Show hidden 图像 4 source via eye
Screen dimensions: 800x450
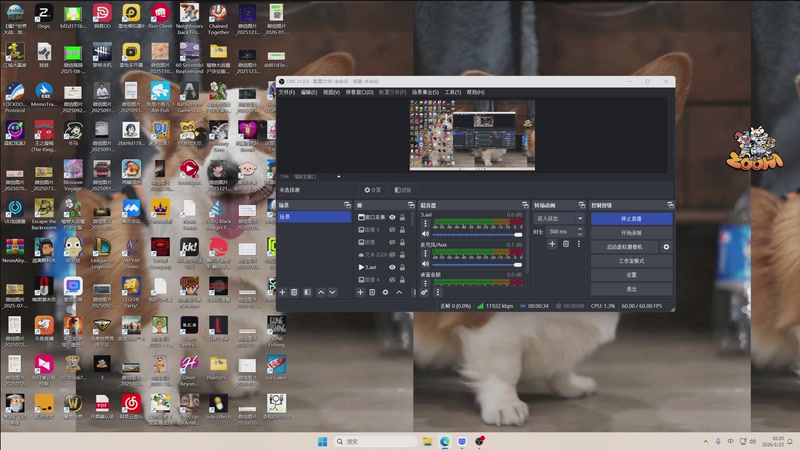click(x=392, y=280)
